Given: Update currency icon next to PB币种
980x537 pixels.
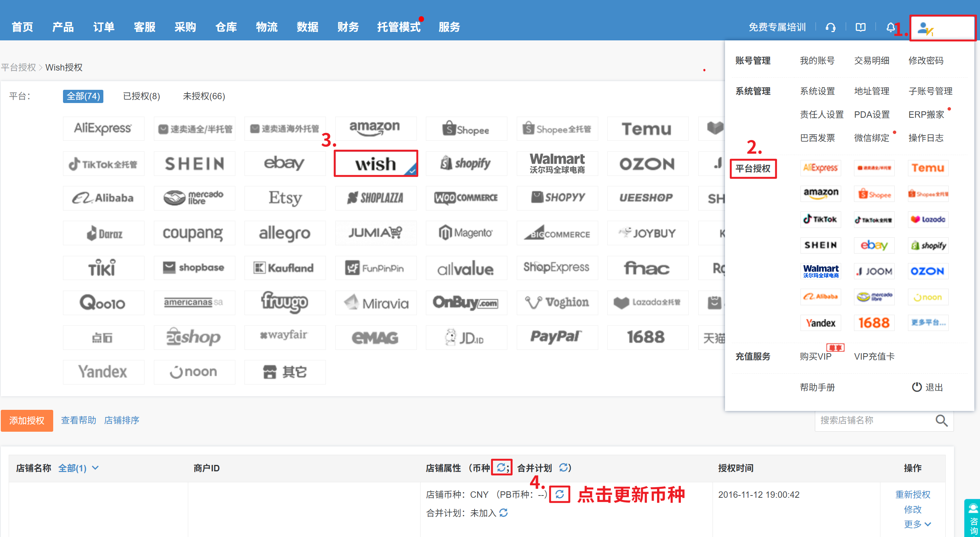Looking at the screenshot, I should (559, 494).
